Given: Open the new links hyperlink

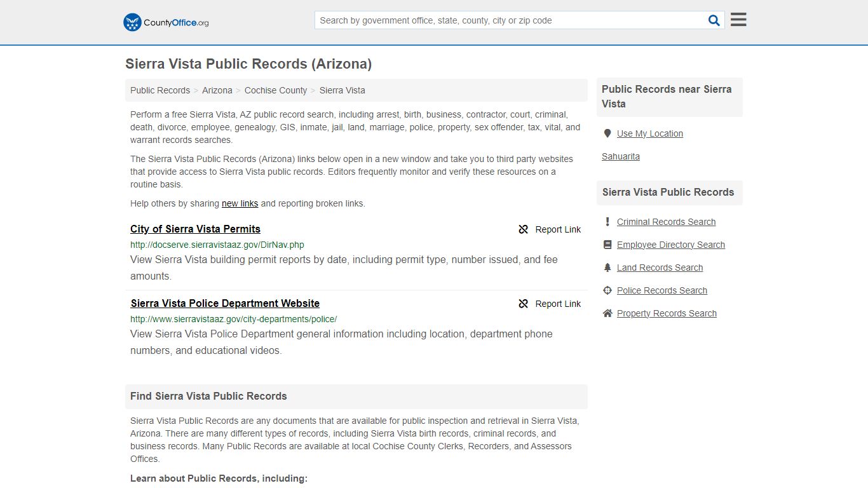Looking at the screenshot, I should [x=240, y=203].
